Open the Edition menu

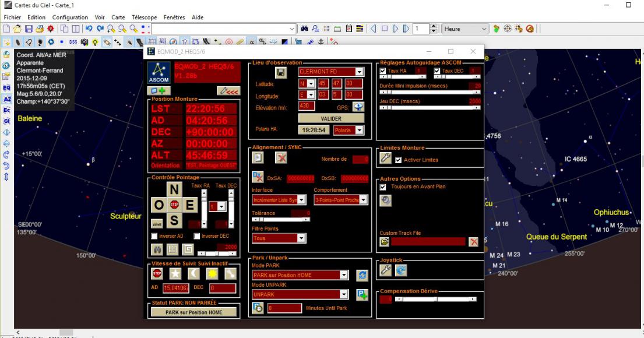pyautogui.click(x=37, y=17)
